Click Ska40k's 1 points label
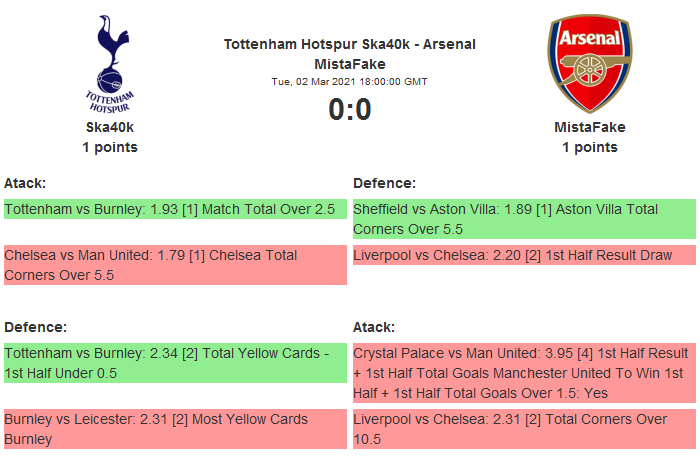The height and width of the screenshot is (460, 700). [x=110, y=147]
